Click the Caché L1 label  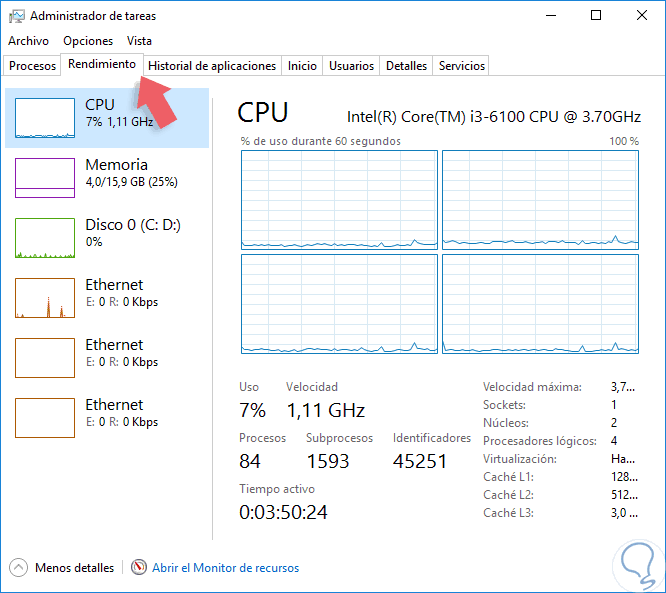click(508, 477)
